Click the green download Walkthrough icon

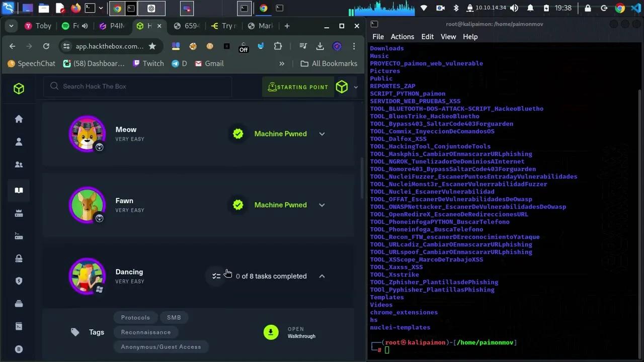click(271, 332)
